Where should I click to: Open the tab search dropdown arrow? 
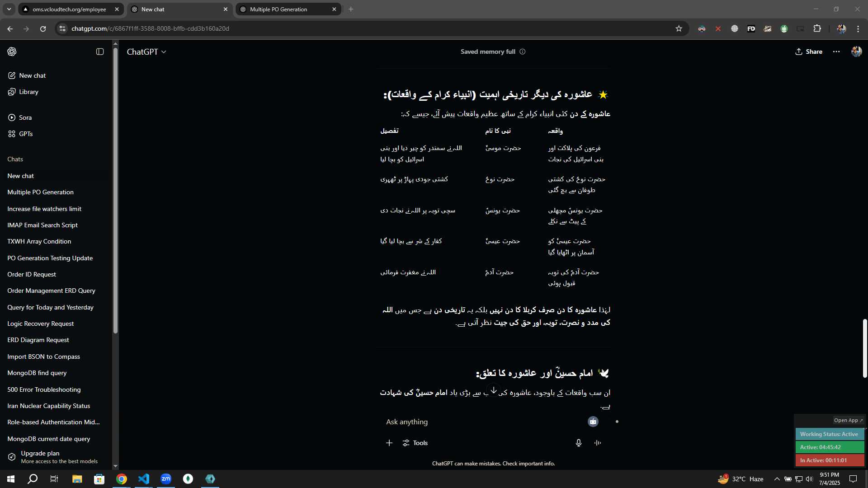coord(9,9)
